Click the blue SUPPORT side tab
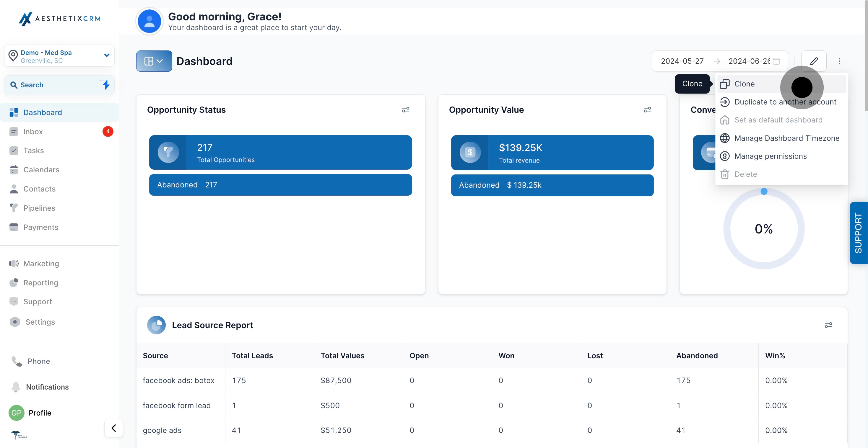The width and height of the screenshot is (868, 448). (858, 233)
